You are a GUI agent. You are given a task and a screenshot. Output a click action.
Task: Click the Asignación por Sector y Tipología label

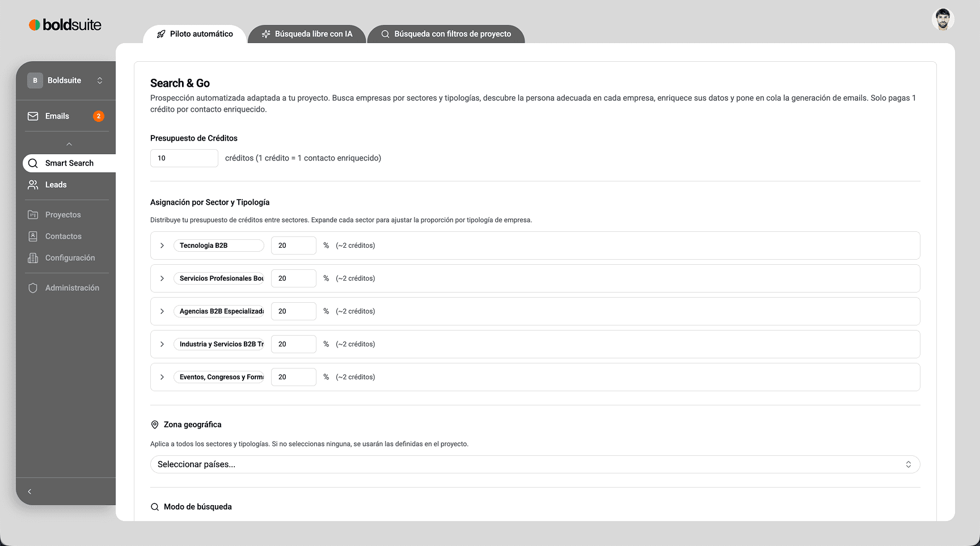tap(210, 202)
